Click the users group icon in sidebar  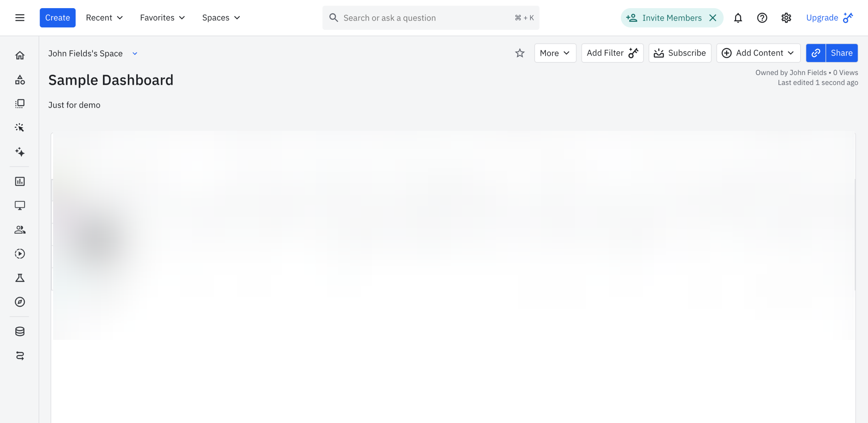[x=20, y=230]
